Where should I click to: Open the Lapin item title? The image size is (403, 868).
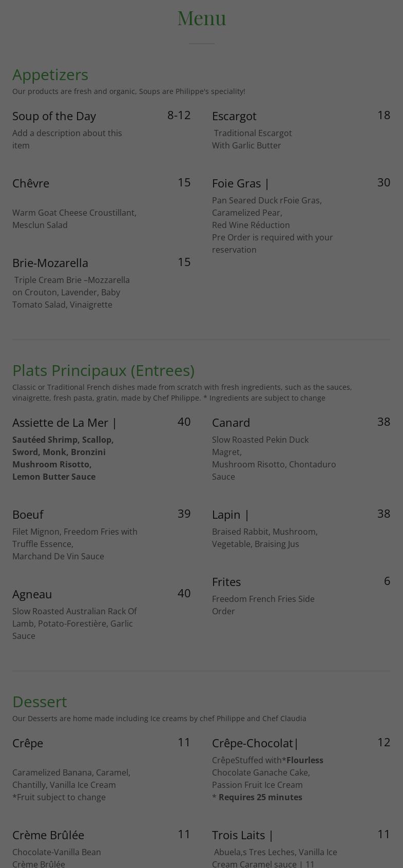(231, 515)
